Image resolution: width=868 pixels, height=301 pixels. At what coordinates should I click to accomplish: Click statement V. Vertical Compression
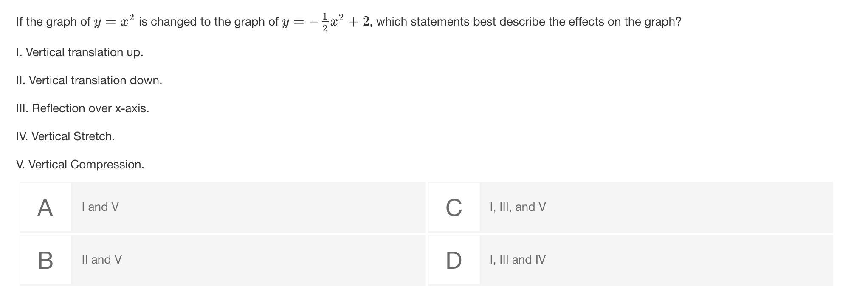tap(80, 165)
